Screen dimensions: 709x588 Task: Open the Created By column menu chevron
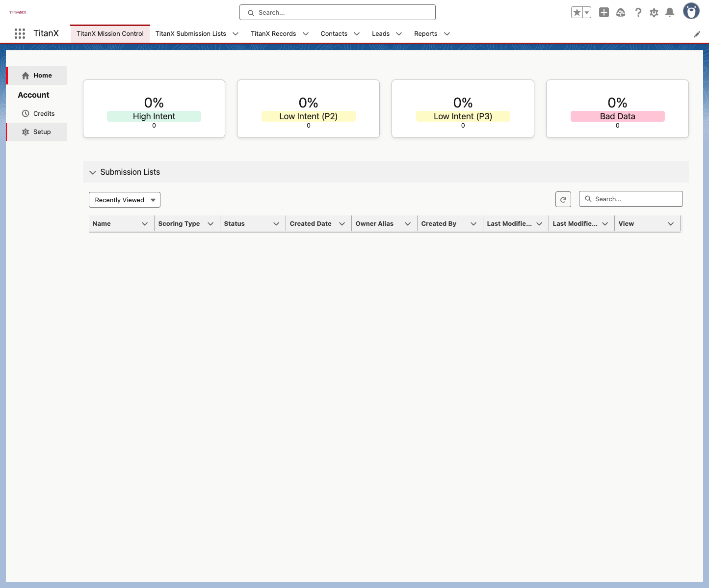pyautogui.click(x=473, y=224)
